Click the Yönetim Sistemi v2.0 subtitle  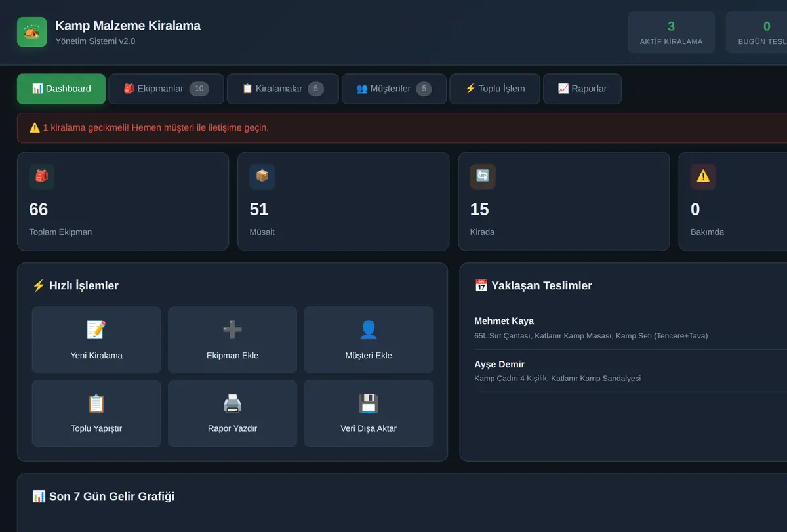(95, 41)
